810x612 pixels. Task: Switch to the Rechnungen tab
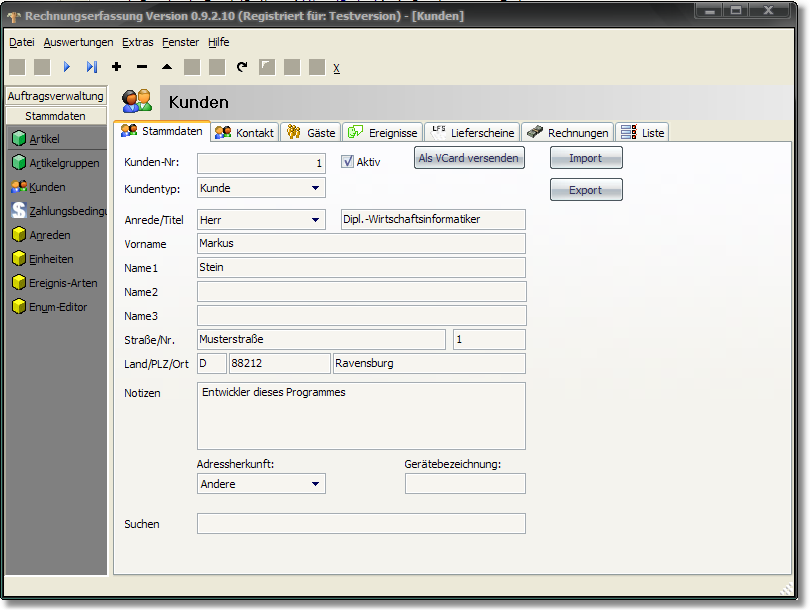[568, 133]
